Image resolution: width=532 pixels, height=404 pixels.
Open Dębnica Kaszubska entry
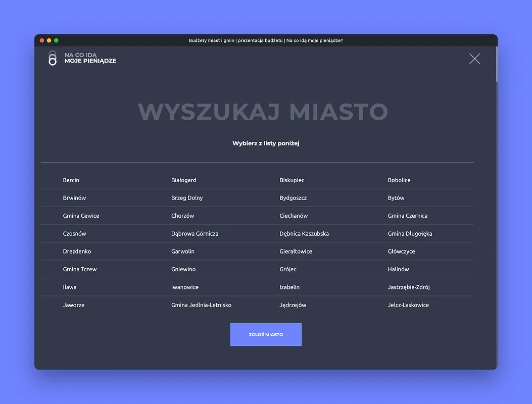click(x=304, y=233)
